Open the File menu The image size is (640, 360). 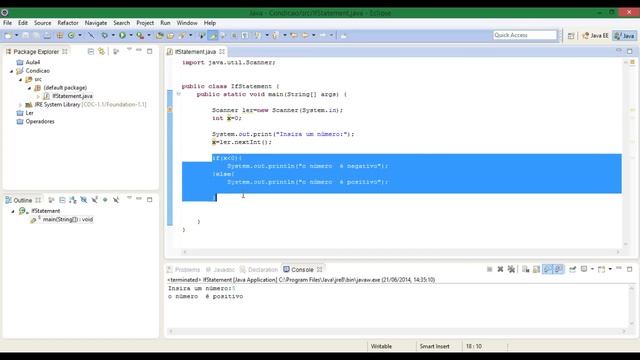[7, 23]
